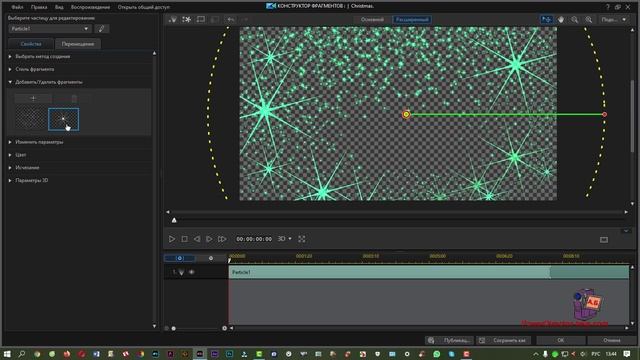Select the Particle1 clip on timeline
This screenshot has height=360, width=640.
coord(429,272)
